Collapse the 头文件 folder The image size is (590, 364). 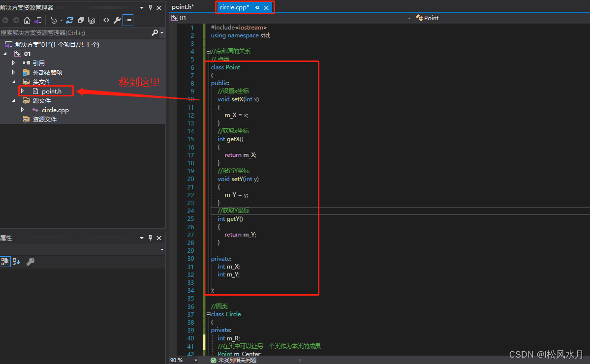pos(14,82)
